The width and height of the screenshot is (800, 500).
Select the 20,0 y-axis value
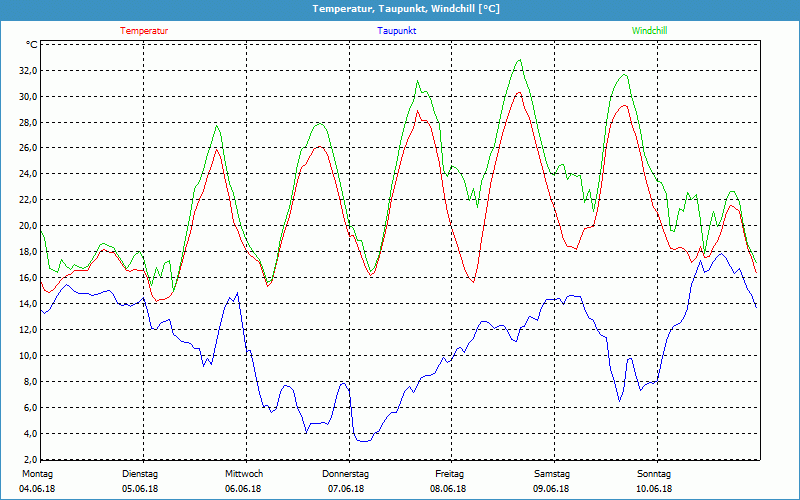tap(28, 226)
